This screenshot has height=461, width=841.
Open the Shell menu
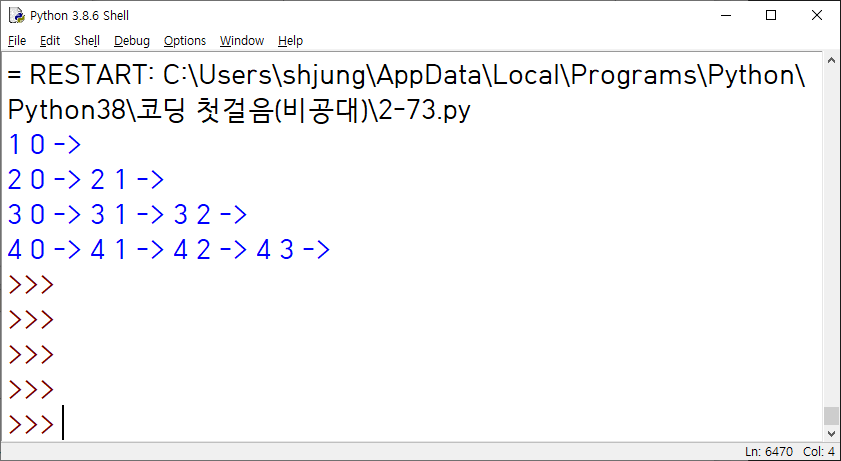pyautogui.click(x=87, y=41)
